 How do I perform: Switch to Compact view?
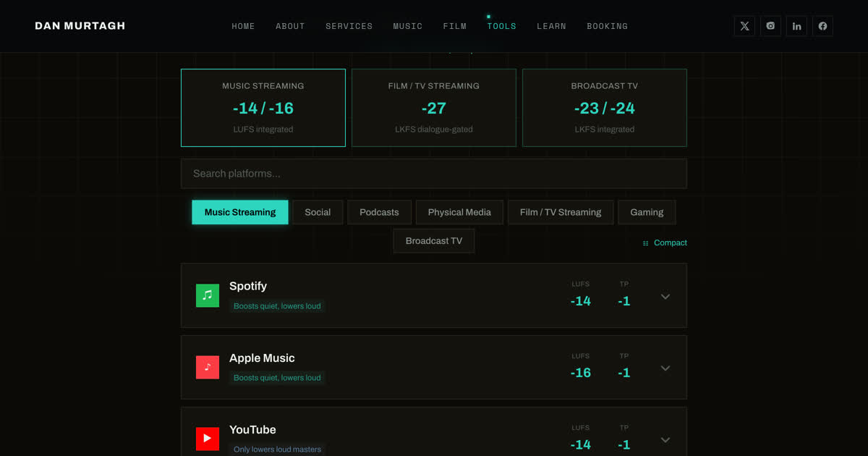665,243
